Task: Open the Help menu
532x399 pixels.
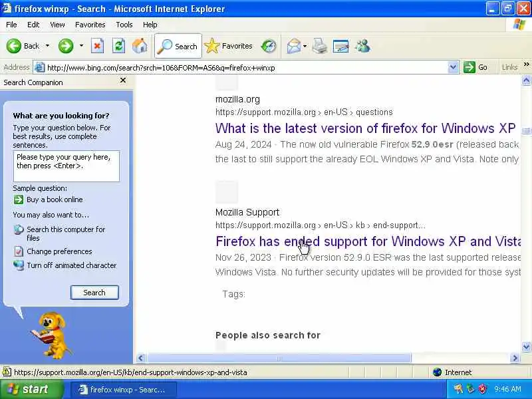Action: (x=150, y=25)
